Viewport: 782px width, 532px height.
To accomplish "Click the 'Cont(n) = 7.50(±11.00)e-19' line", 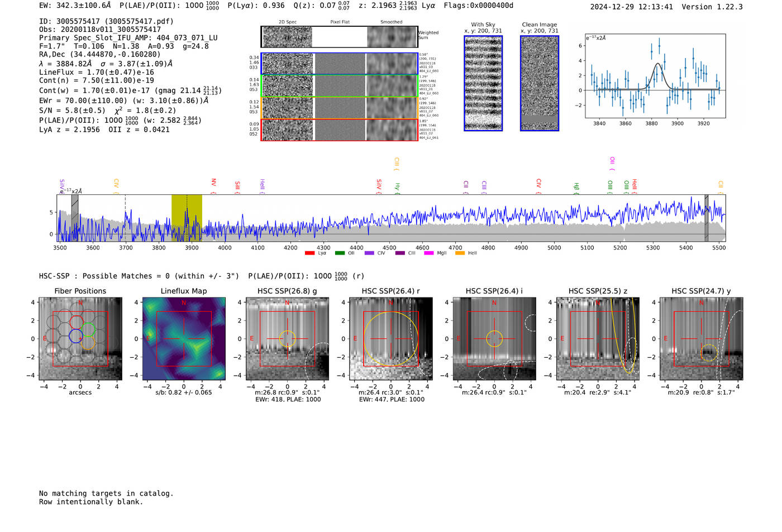I will [97, 80].
